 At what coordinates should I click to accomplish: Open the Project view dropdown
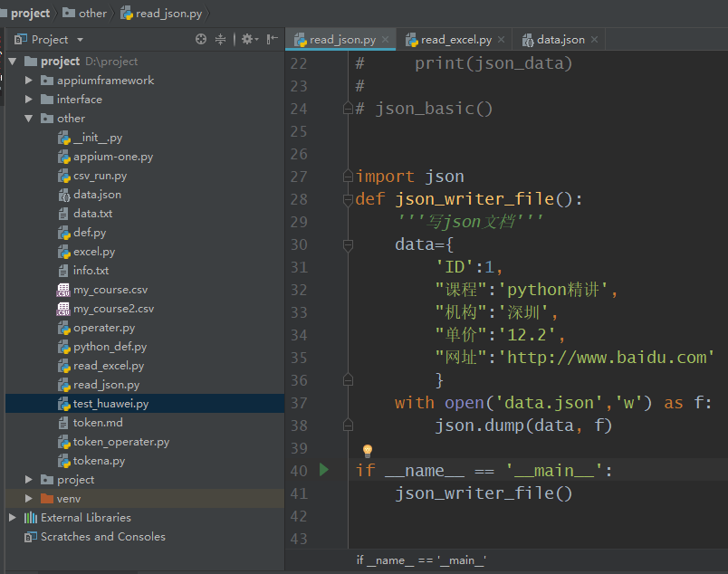tap(80, 40)
